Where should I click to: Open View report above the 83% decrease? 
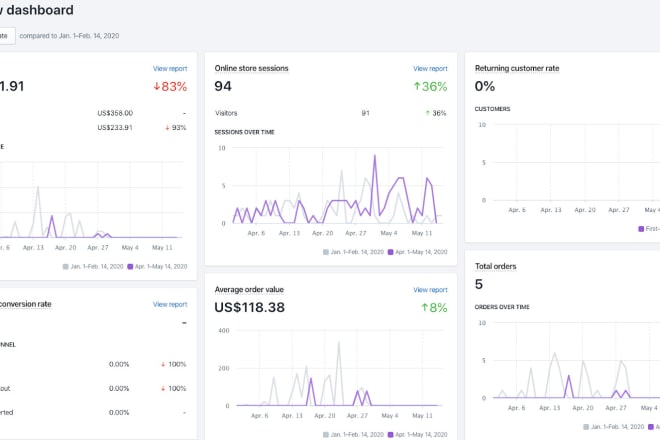pyautogui.click(x=170, y=69)
